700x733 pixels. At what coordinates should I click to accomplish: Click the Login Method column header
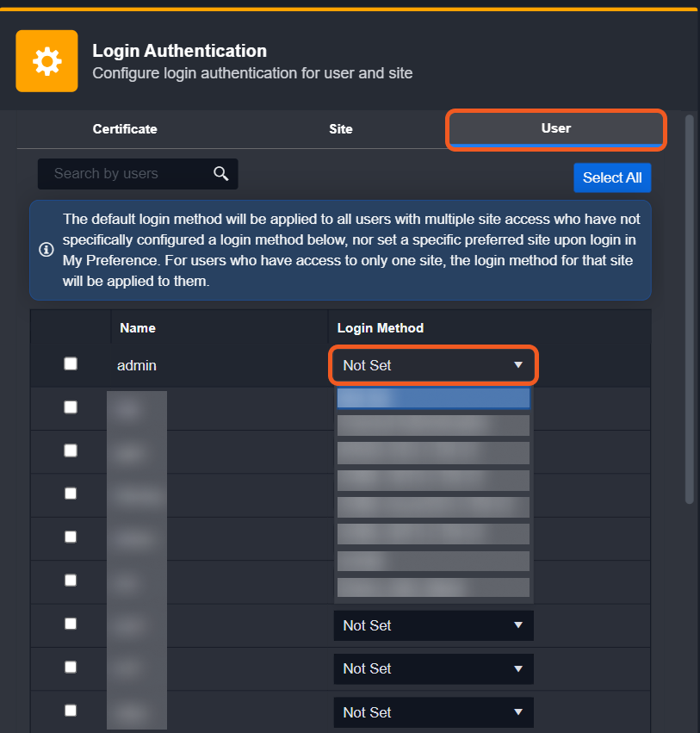point(380,328)
